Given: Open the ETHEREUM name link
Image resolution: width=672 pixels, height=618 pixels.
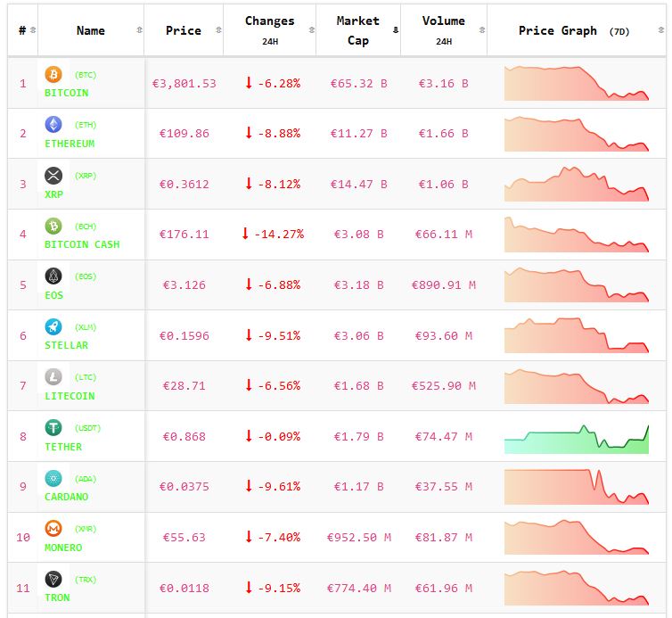Looking at the screenshot, I should coord(70,144).
